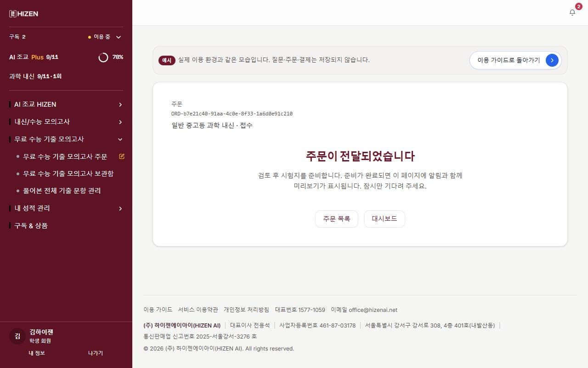Click the 주문 목록 button

[x=337, y=219]
